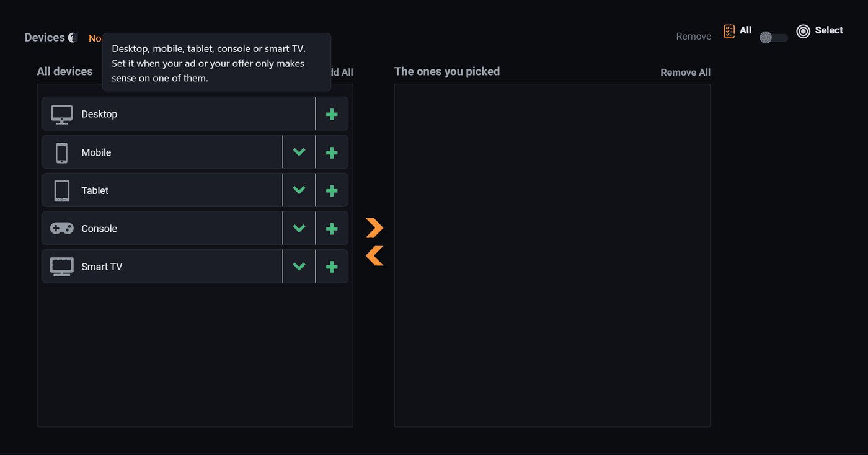Add Tablet using the green plus
Image resolution: width=868 pixels, height=455 pixels.
point(332,190)
